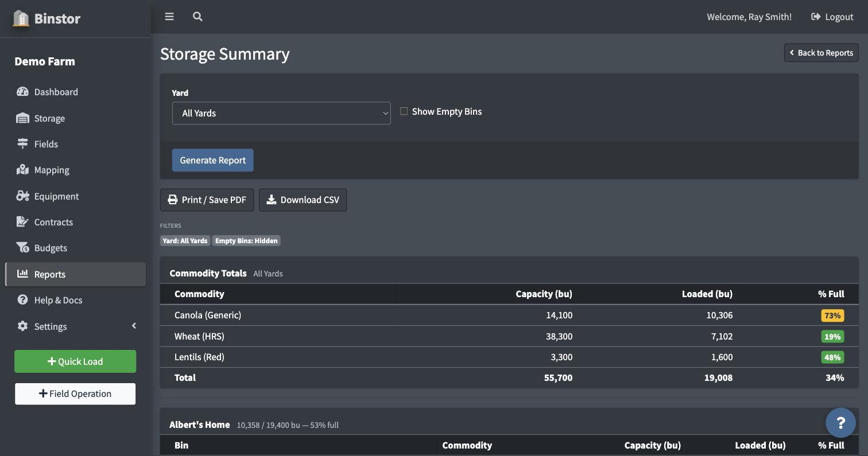Open Contracts in the sidebar
868x456 pixels.
click(75, 222)
